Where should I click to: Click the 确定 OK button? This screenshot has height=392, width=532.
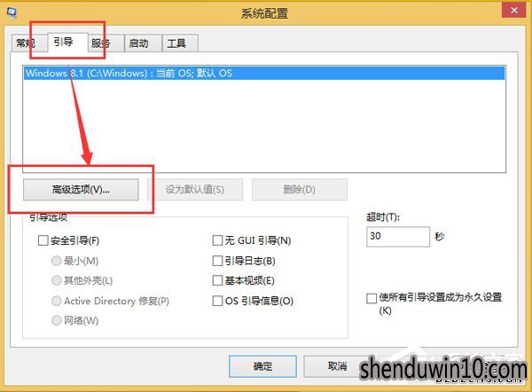pyautogui.click(x=262, y=366)
